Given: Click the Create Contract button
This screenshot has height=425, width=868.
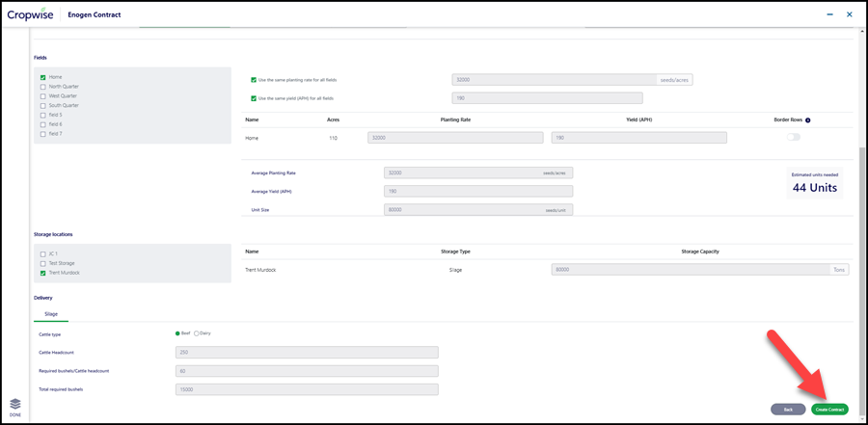Looking at the screenshot, I should 829,410.
